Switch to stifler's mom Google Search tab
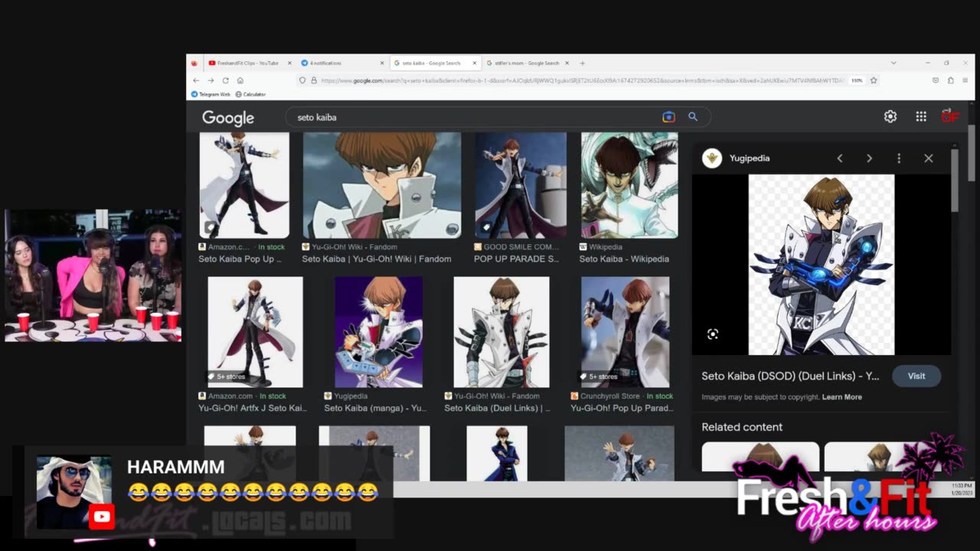 (x=528, y=63)
